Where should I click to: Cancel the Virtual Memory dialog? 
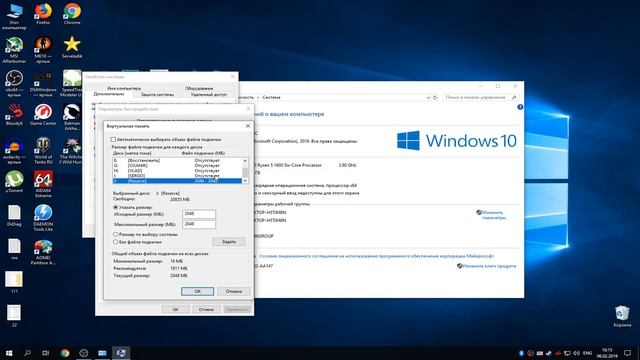233,291
